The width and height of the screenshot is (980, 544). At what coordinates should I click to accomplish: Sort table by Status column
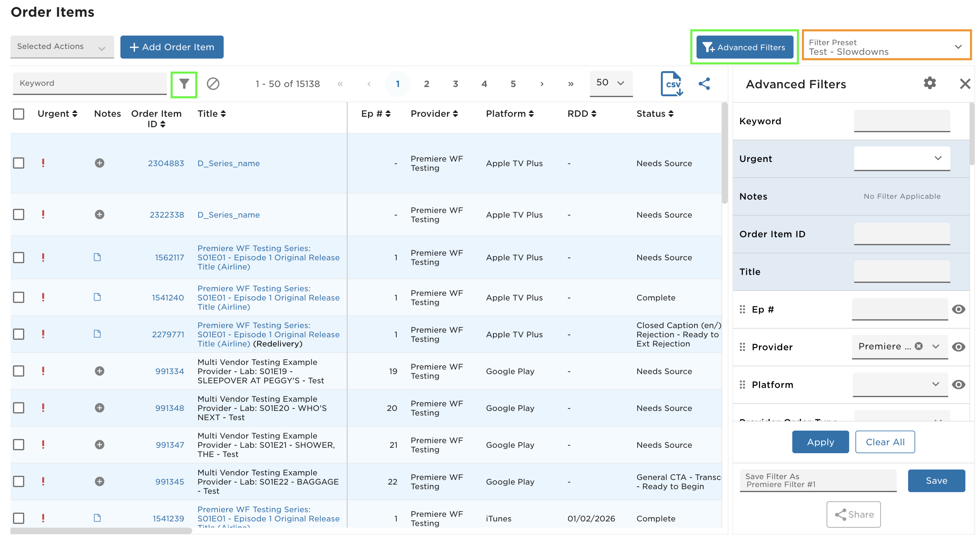coord(655,114)
